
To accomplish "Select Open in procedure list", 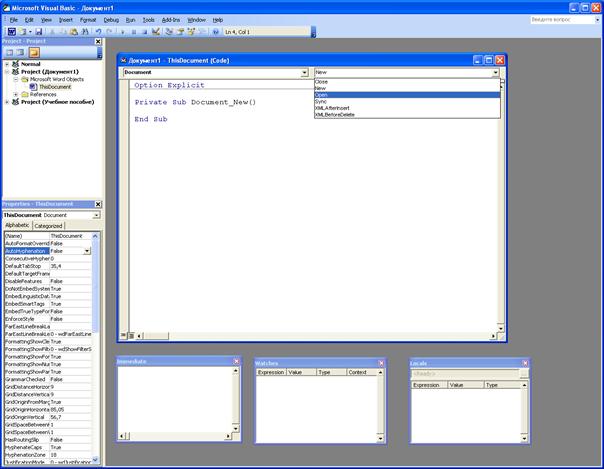I will (x=407, y=95).
